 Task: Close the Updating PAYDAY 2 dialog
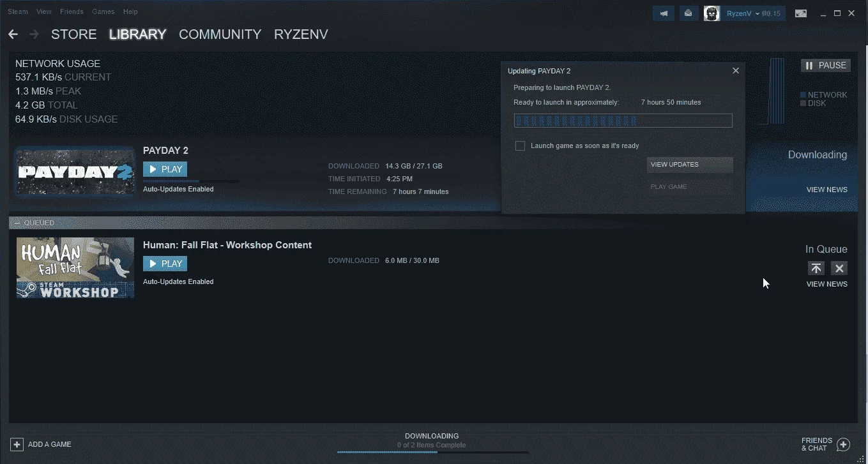736,71
